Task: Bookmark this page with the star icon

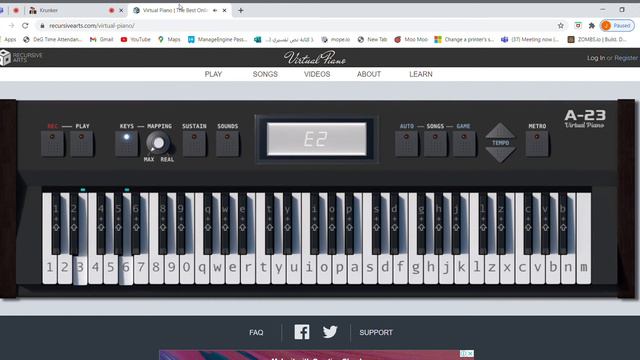Action: (561, 26)
